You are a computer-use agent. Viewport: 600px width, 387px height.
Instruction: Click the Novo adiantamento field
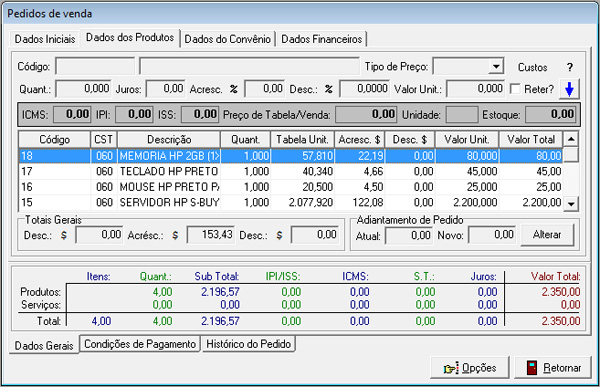click(492, 235)
